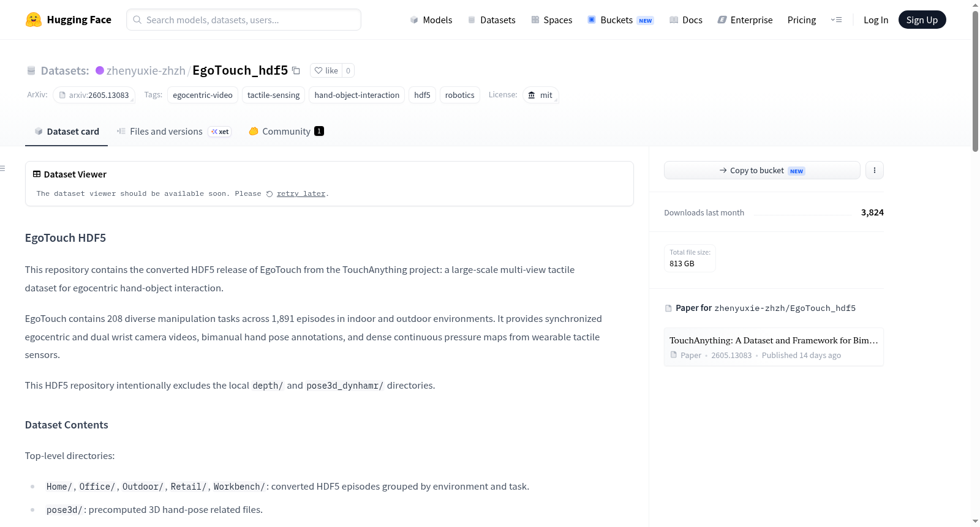Select the tactile-sensing tag
This screenshot has height=527, width=980.
[273, 95]
